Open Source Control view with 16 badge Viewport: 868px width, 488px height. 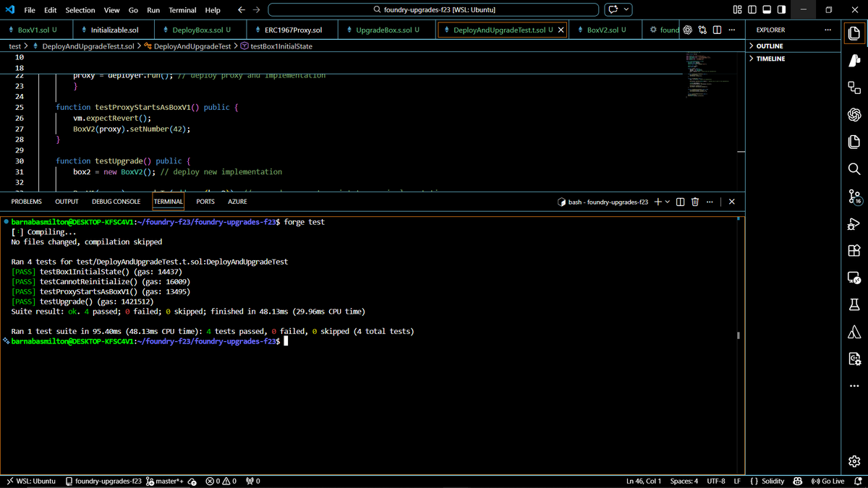pyautogui.click(x=854, y=196)
